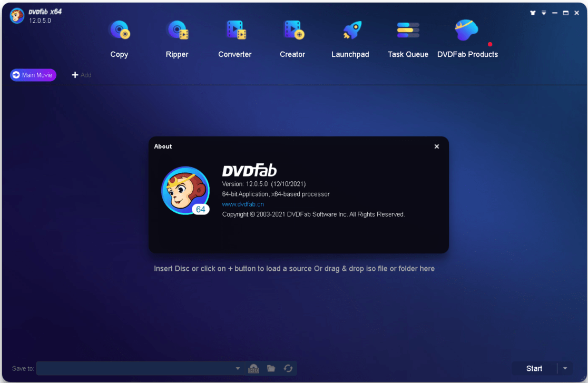588x383 pixels.
Task: Open the title bar dropdown menu arrow
Action: (x=544, y=13)
